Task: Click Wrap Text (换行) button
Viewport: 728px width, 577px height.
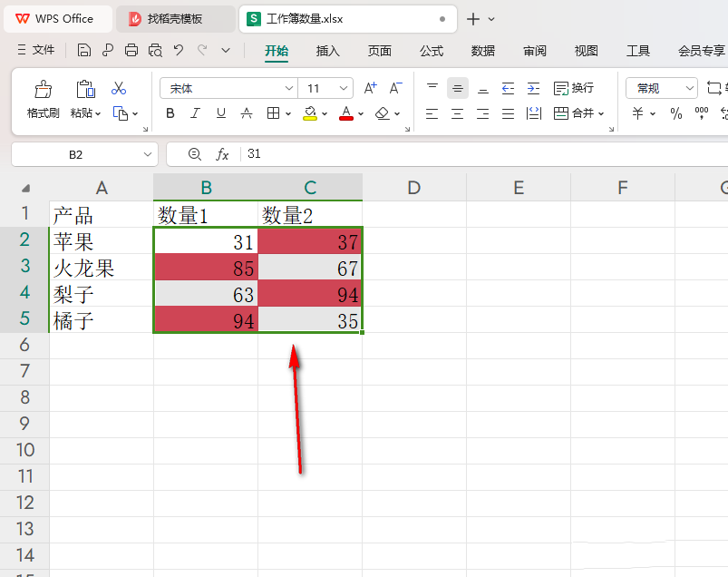Action: [574, 88]
